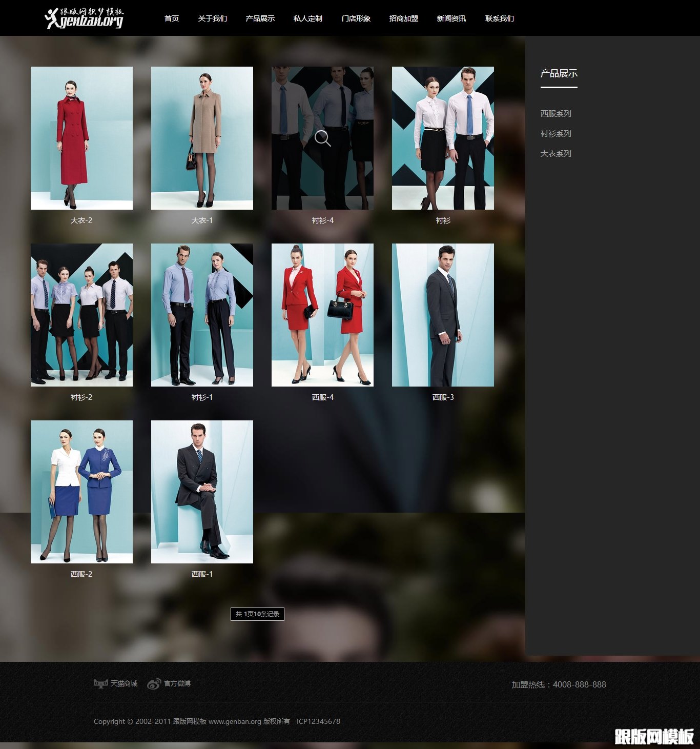
Task: Click the 衬衫-1 product title
Action: [202, 397]
